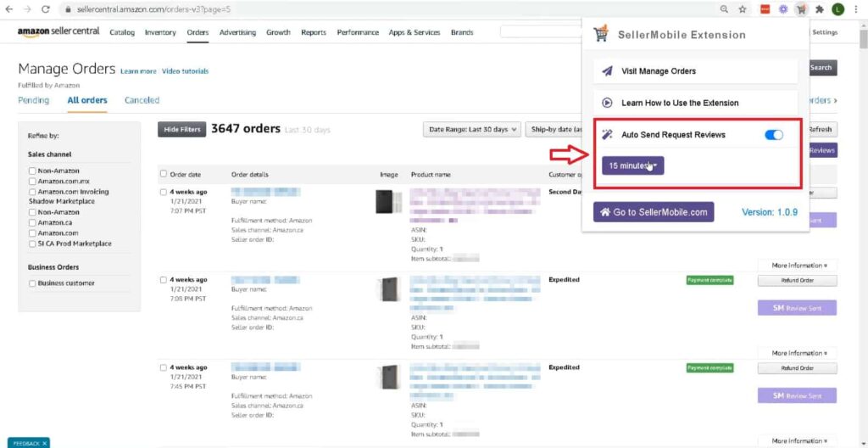This screenshot has height=448, width=868.
Task: Click the SellerMobile cart extension icon in toolbar
Action: point(800,9)
